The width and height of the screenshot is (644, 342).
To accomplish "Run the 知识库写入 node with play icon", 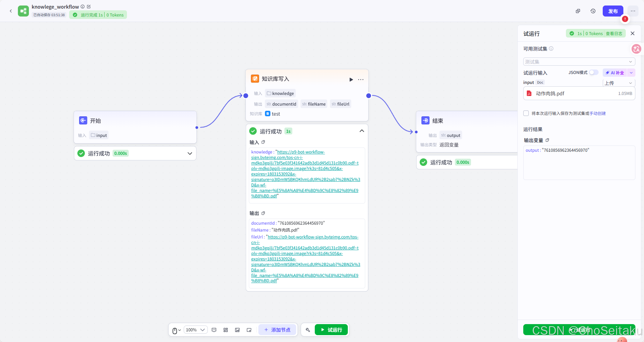I will click(x=351, y=79).
